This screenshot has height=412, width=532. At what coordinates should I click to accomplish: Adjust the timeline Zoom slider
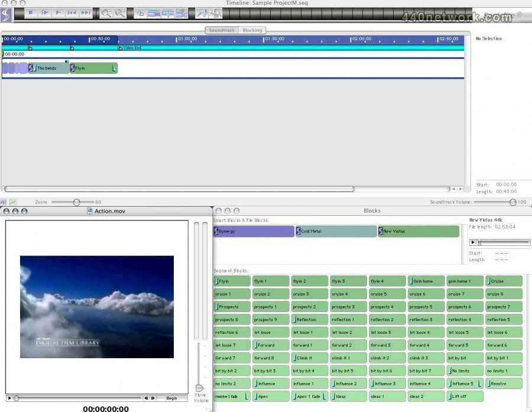(x=76, y=202)
